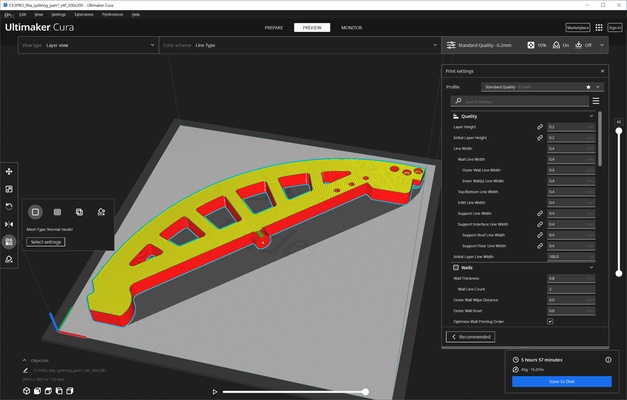Choose the Don't support overlaps mesh icon
627x400 pixels.
coord(101,212)
